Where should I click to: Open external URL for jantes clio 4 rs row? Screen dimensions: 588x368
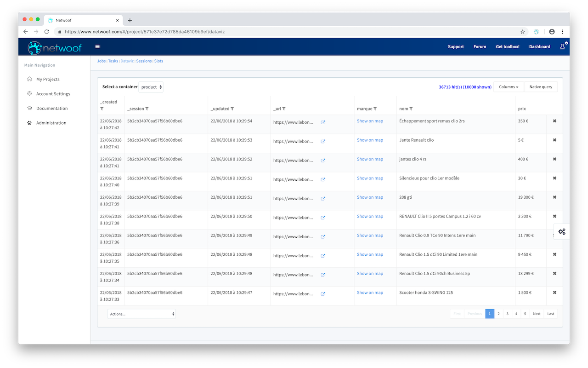point(323,161)
